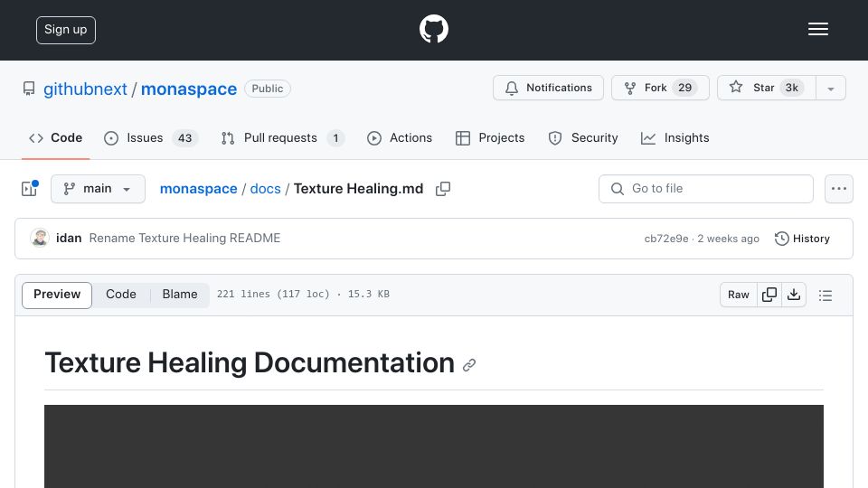Click the dark image in the document
This screenshot has height=488, width=868.
pos(434,446)
